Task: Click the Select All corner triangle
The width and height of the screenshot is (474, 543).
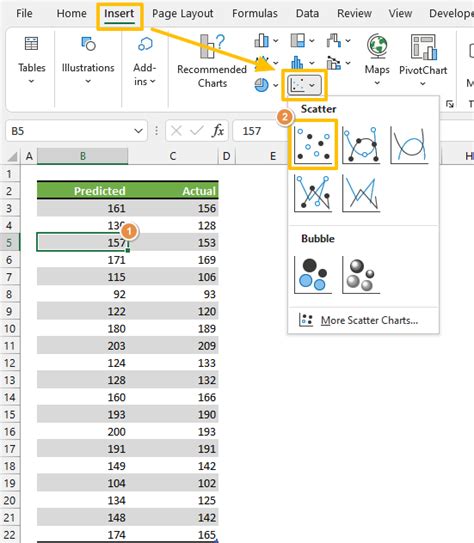Action: pos(12,157)
